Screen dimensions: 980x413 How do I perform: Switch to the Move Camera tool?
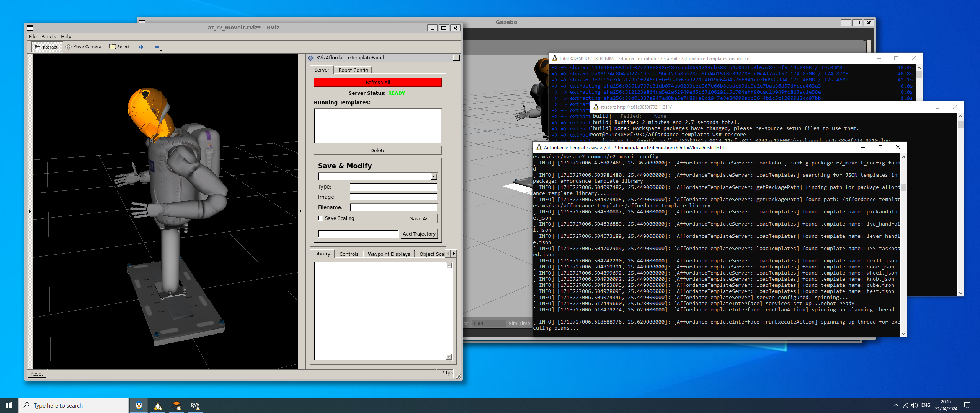[x=83, y=47]
